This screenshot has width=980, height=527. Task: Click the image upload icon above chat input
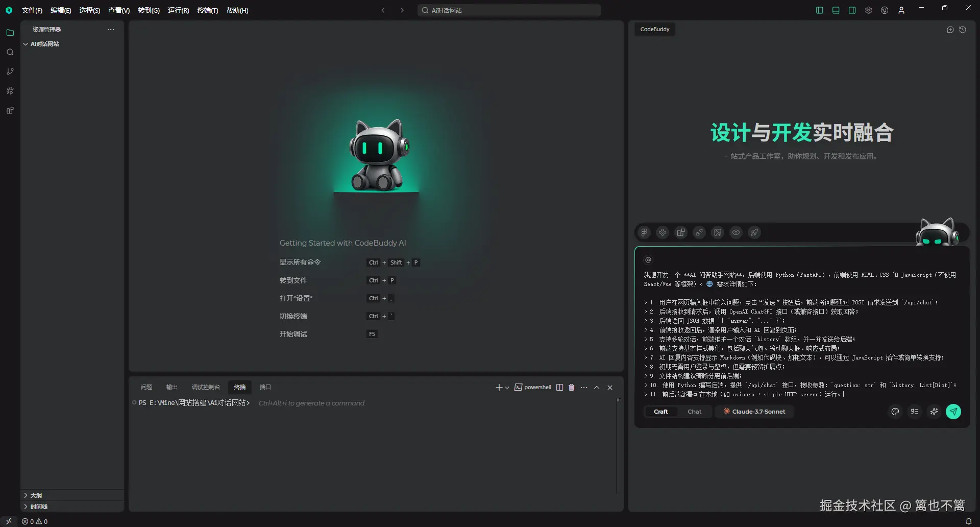[718, 233]
